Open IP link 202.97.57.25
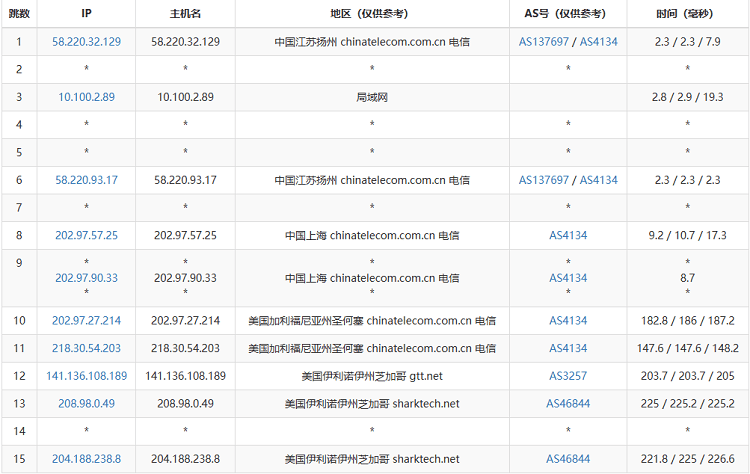Image resolution: width=750 pixels, height=474 pixels. pyautogui.click(x=86, y=235)
